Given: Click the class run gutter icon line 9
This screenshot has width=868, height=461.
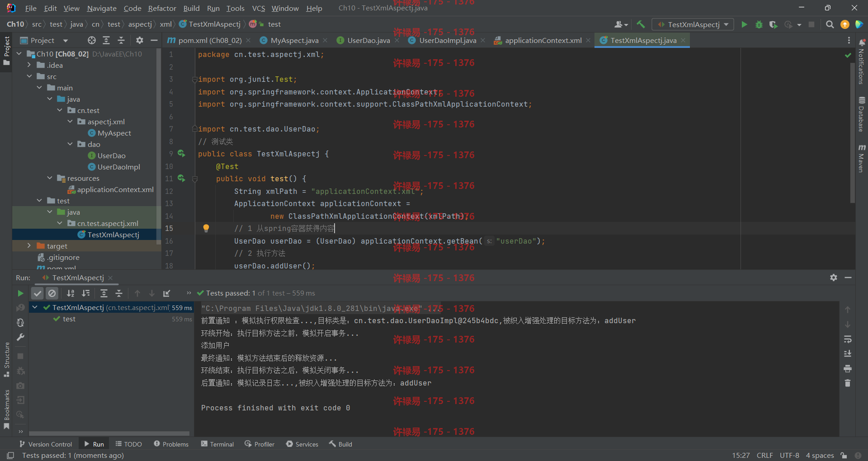Looking at the screenshot, I should pos(181,154).
